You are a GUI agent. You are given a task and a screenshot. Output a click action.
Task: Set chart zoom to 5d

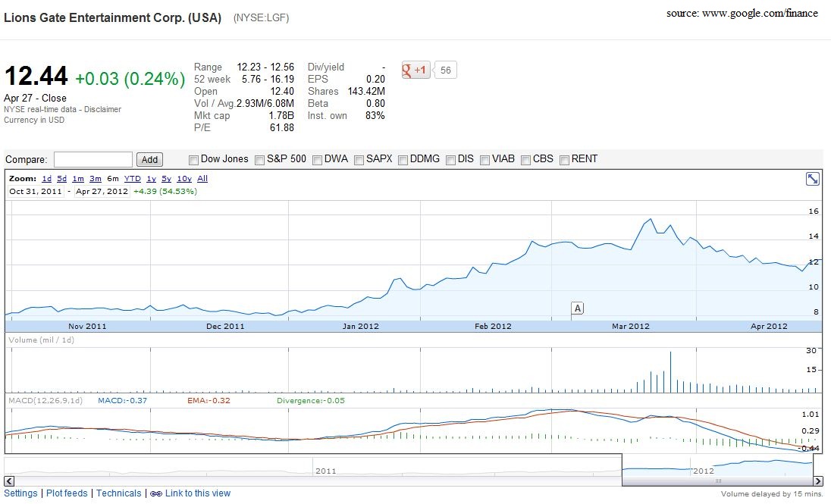pos(62,179)
